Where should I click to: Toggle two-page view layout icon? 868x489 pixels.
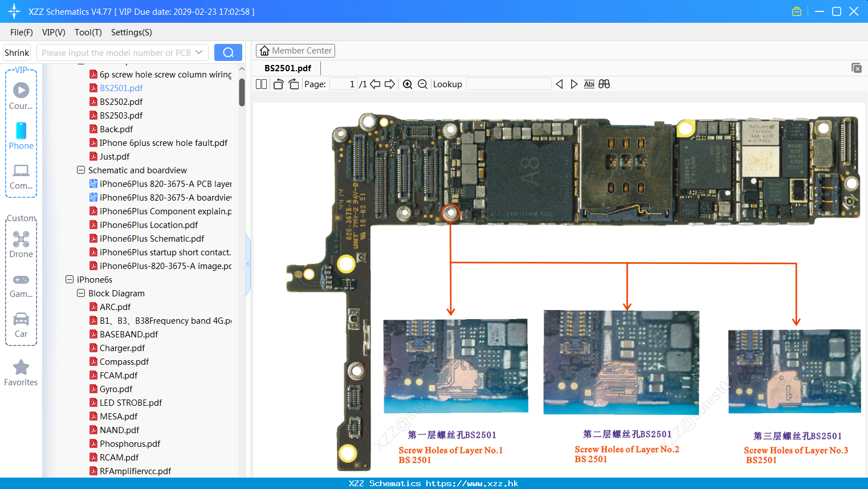(x=262, y=84)
